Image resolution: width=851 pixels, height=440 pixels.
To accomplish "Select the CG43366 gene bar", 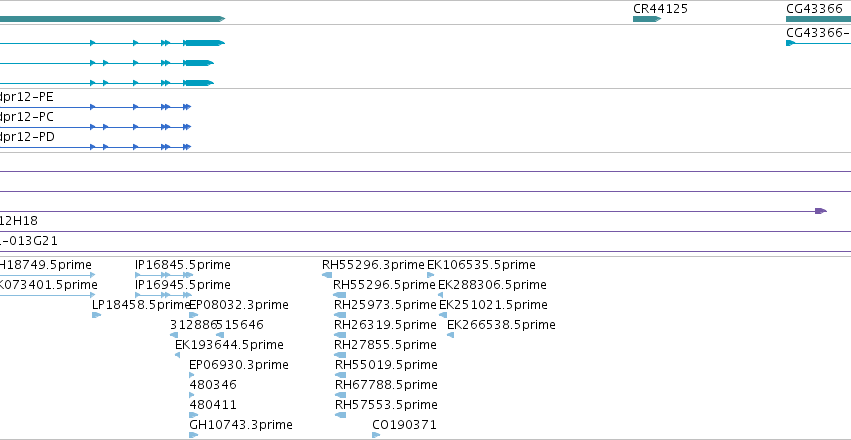I will 818,19.
